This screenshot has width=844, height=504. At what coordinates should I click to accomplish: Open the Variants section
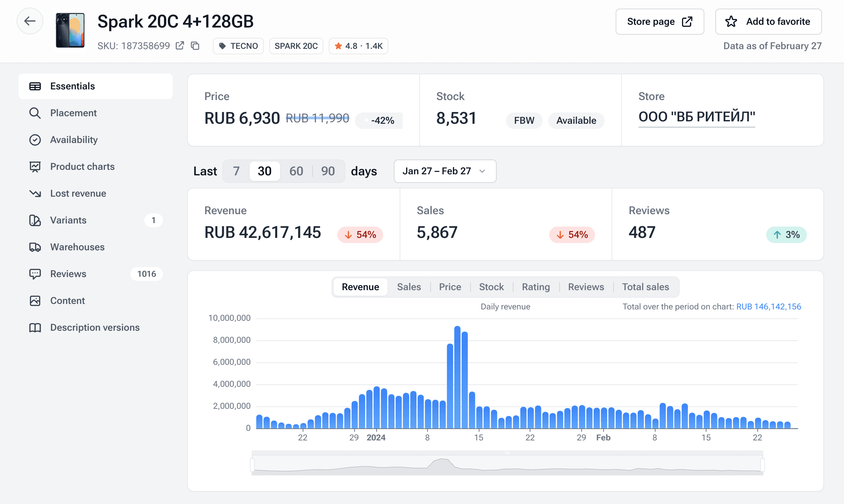(68, 220)
